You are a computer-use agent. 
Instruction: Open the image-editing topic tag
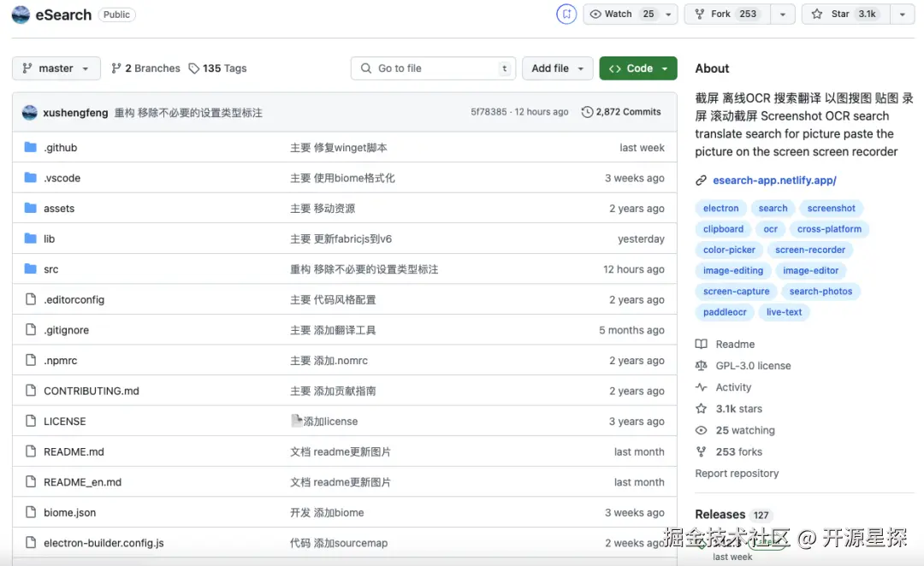(732, 270)
